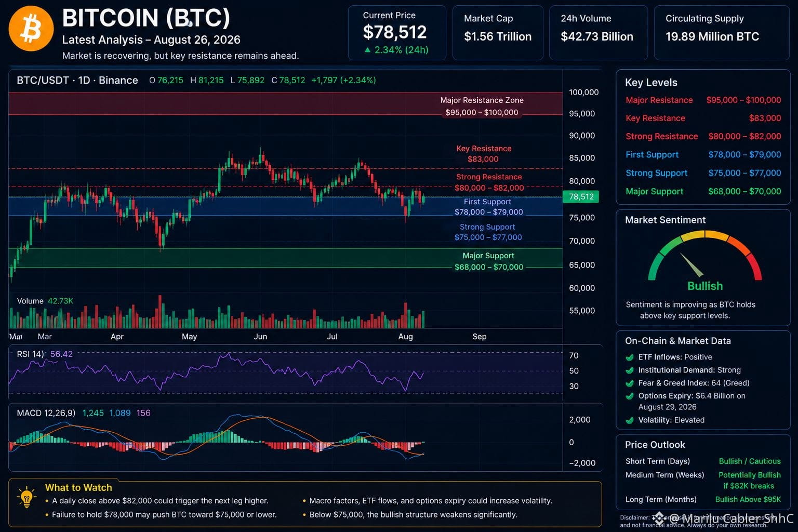
Task: Click the lightbulb icon beside What to Watch
Action: (x=26, y=497)
